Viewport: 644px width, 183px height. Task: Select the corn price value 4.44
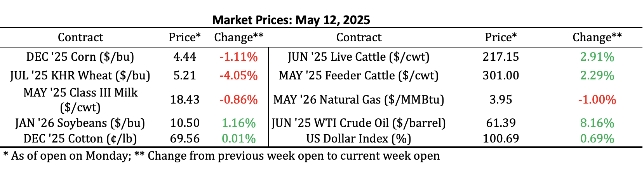[185, 57]
